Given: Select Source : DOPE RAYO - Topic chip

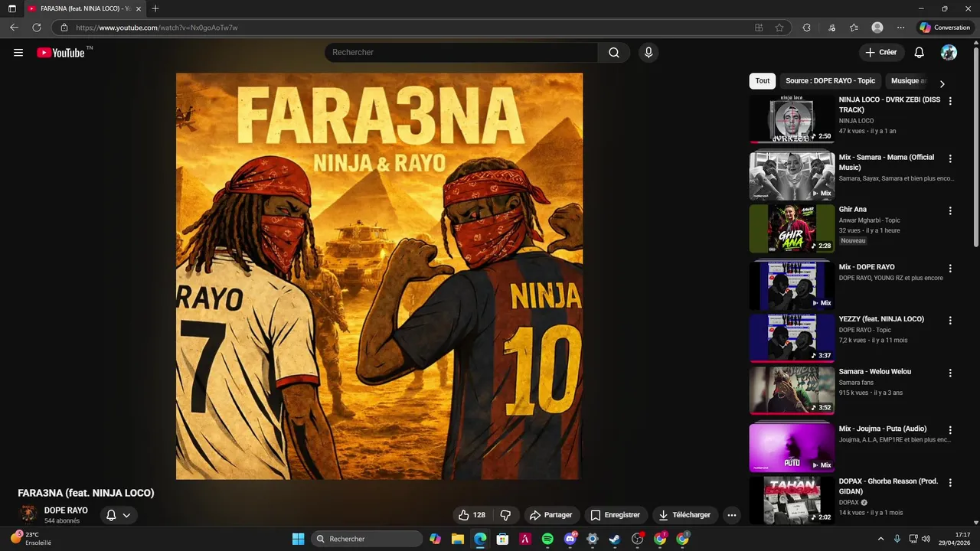Looking at the screenshot, I should point(830,81).
